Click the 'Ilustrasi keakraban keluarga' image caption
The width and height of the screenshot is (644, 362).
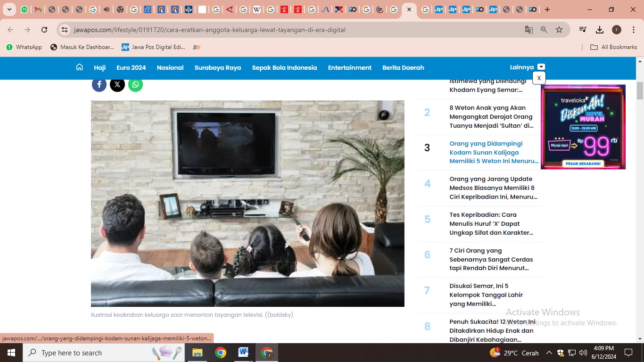tap(192, 314)
